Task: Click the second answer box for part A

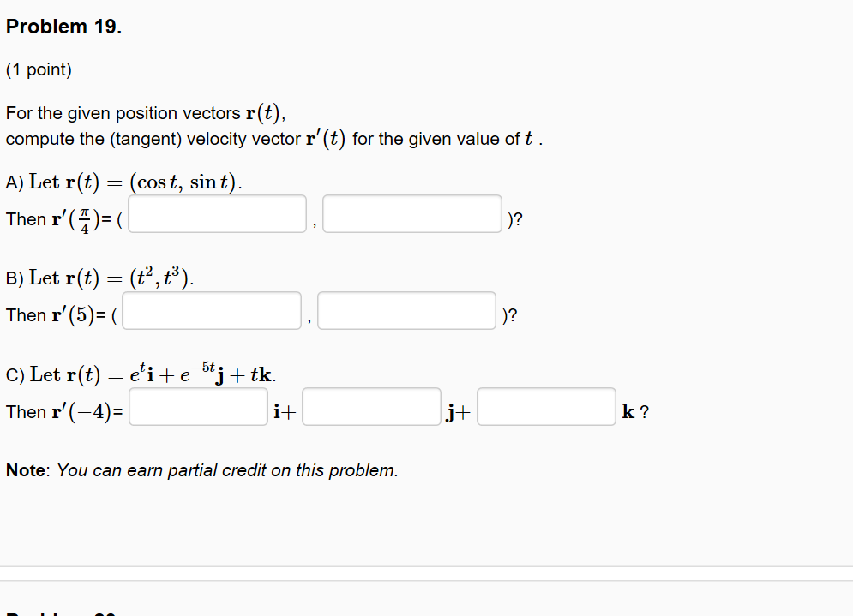Action: 411,214
